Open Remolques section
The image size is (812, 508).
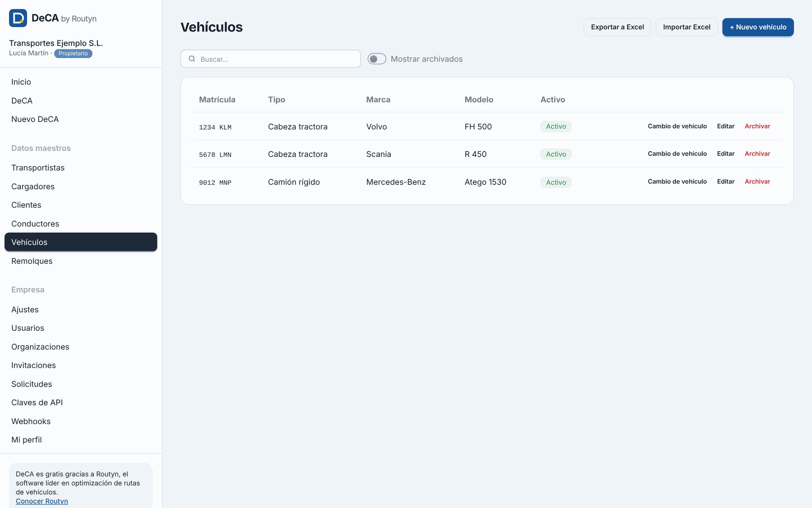[81, 261]
